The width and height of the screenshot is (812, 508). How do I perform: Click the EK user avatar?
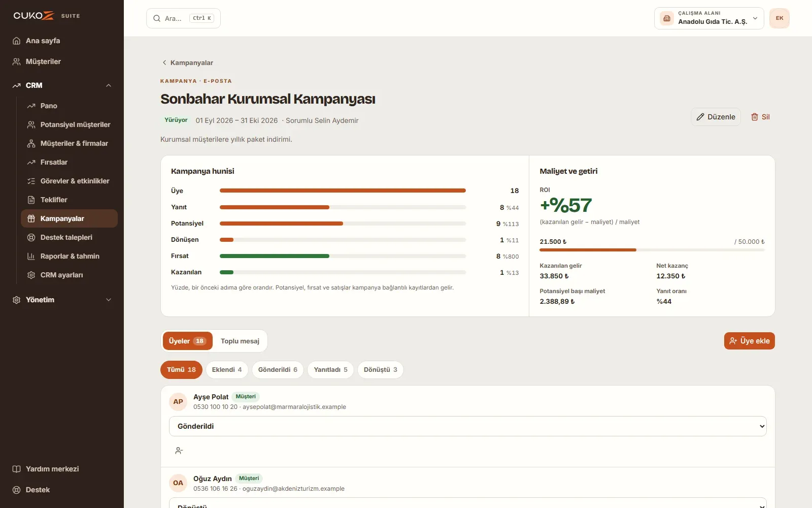[780, 18]
